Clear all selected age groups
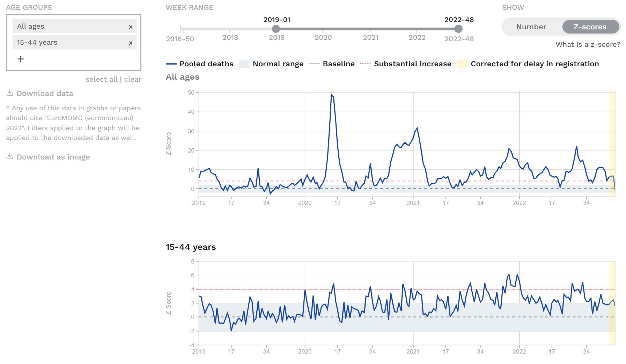This screenshot has width=626, height=364. [x=133, y=79]
